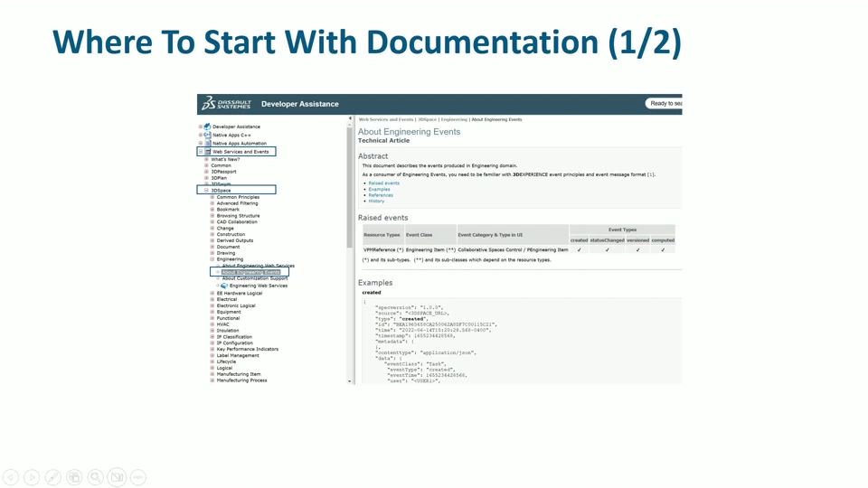Follow the Examples anchor link
Image resolution: width=868 pixels, height=488 pixels.
[x=379, y=189]
